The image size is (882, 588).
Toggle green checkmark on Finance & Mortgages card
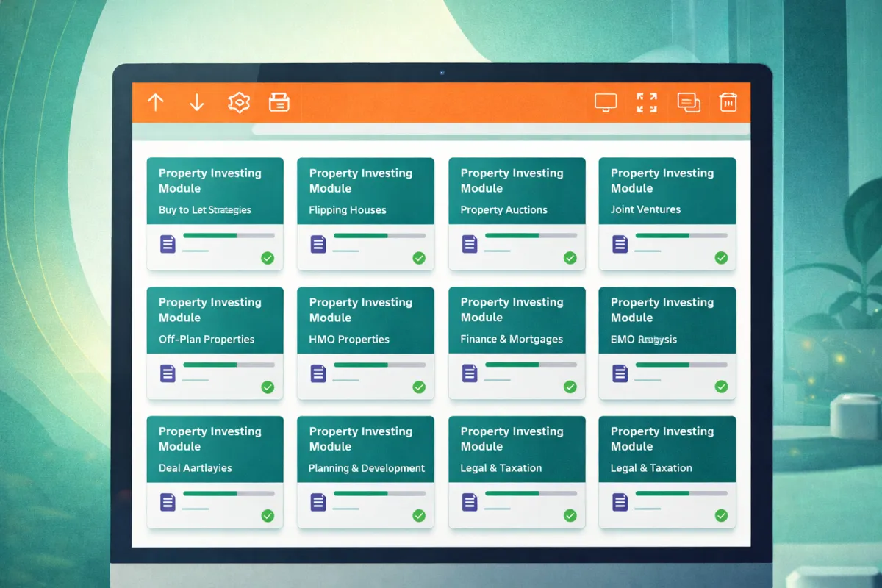coord(570,387)
